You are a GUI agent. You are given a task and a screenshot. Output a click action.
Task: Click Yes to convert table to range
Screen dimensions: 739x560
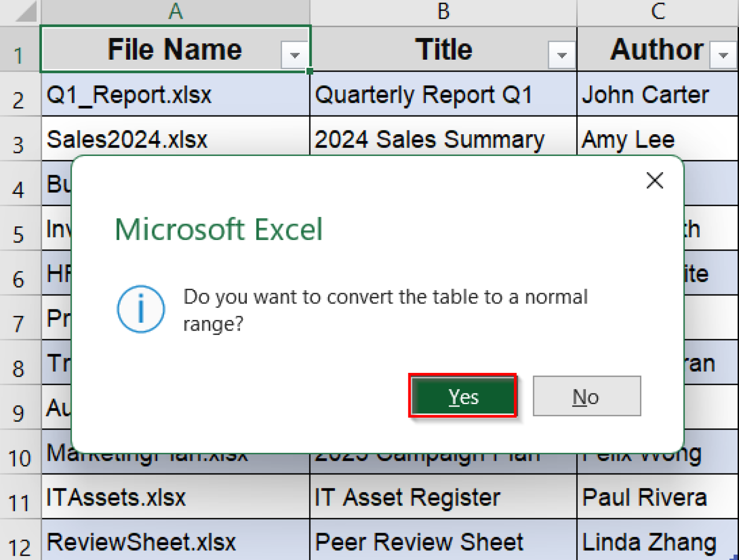pyautogui.click(x=463, y=396)
